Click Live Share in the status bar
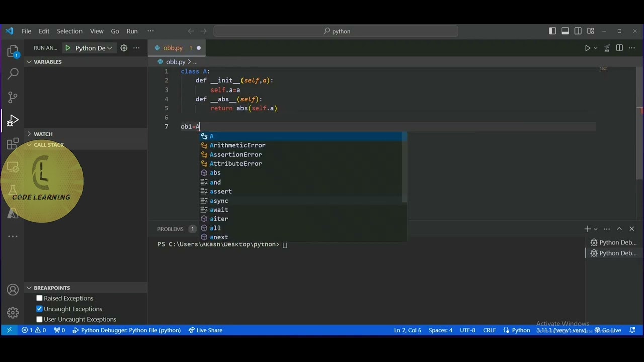The height and width of the screenshot is (362, 644). (205, 330)
